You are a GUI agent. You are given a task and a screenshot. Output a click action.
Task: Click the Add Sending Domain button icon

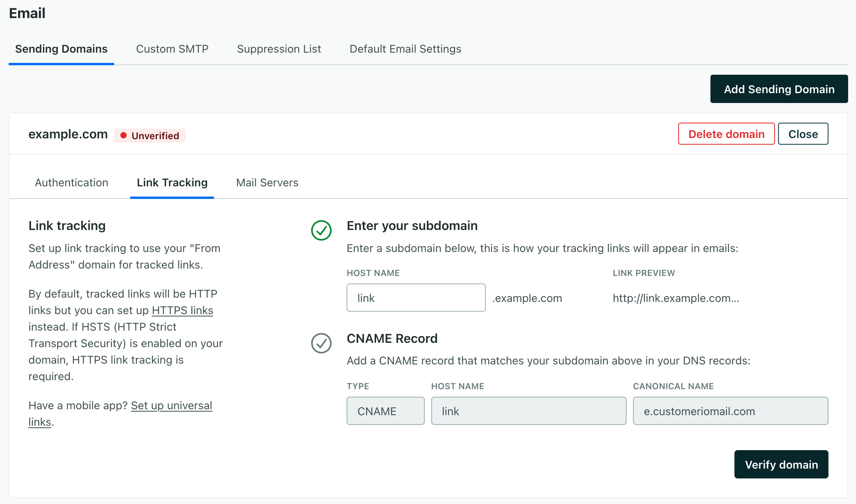(779, 89)
